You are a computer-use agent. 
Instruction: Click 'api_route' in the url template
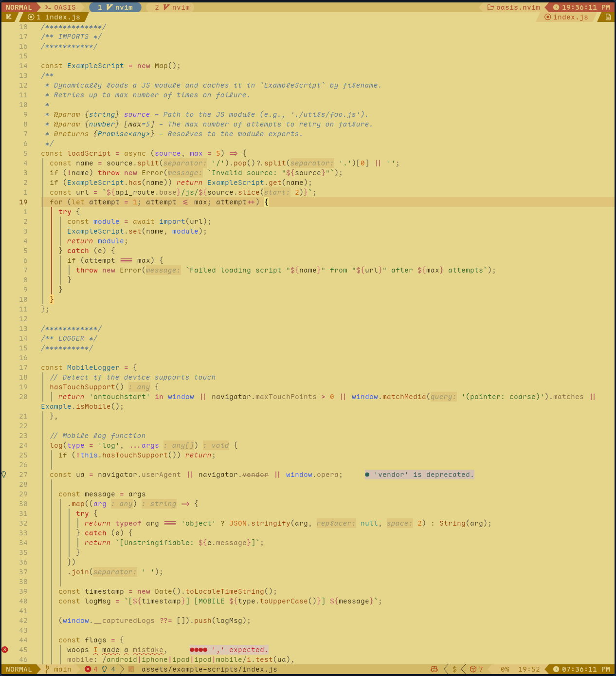click(x=135, y=192)
